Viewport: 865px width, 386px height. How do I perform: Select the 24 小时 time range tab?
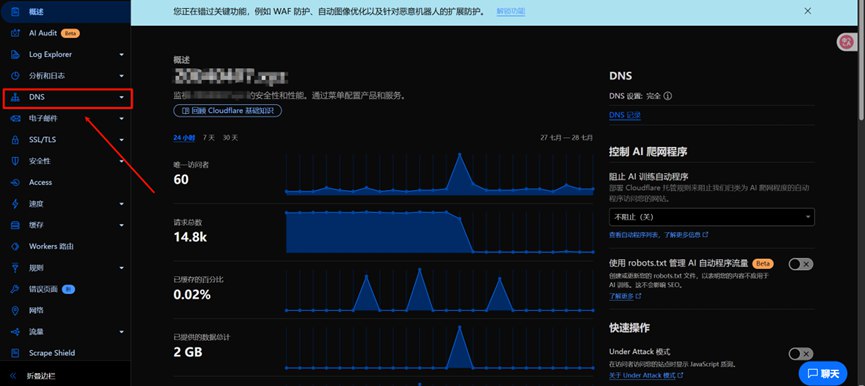[184, 138]
